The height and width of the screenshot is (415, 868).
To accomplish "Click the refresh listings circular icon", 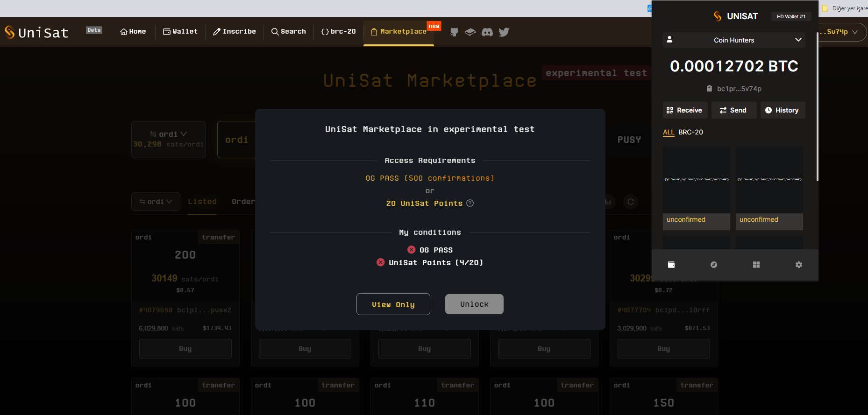I will [631, 202].
